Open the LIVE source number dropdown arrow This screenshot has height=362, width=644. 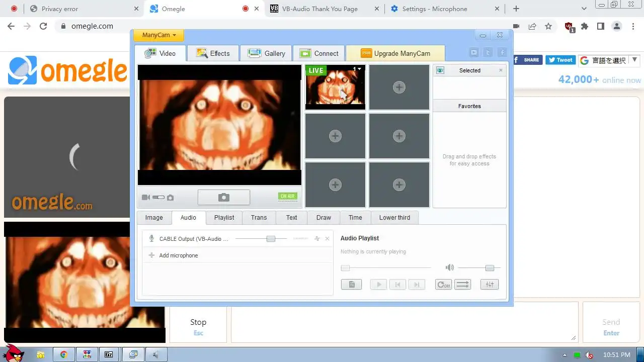pos(359,69)
